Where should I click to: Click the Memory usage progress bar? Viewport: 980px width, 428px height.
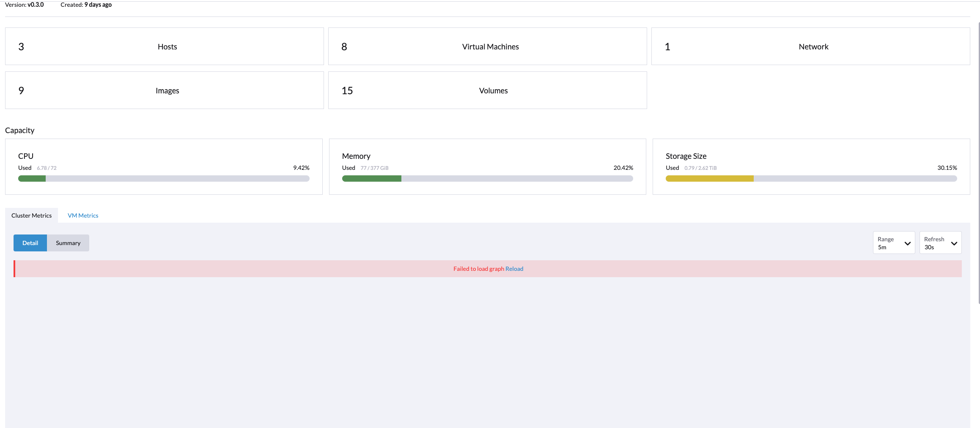click(x=487, y=179)
